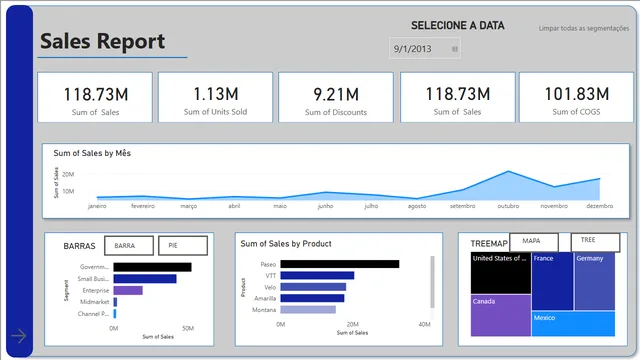Click the TREEMAP heading text
This screenshot has width=640, height=360.
coord(489,244)
